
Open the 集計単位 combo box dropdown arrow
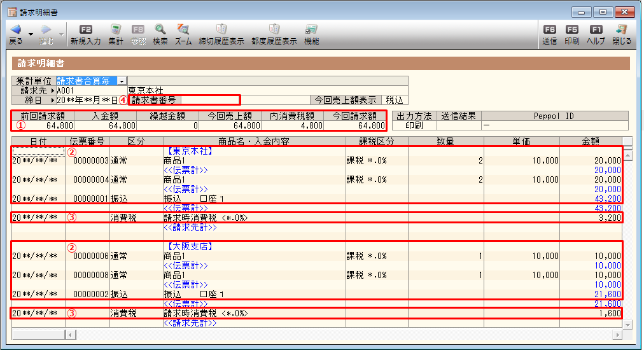[x=122, y=81]
